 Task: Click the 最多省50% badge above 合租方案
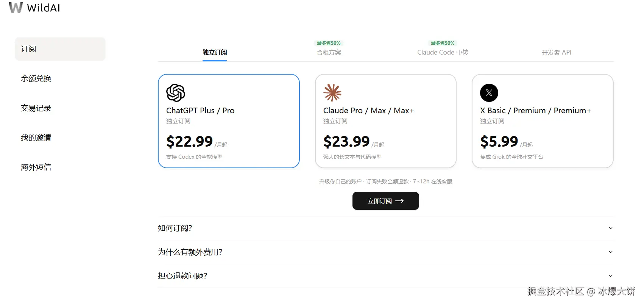click(x=329, y=43)
